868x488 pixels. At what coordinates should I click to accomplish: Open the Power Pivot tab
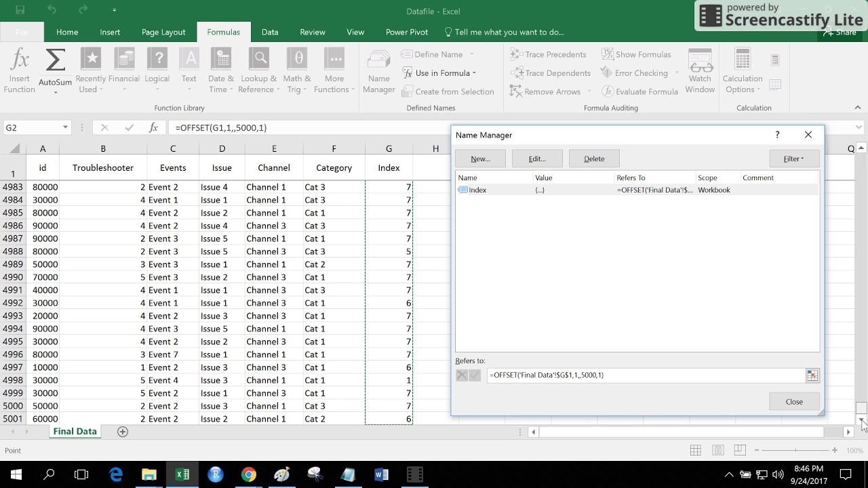[x=407, y=32]
